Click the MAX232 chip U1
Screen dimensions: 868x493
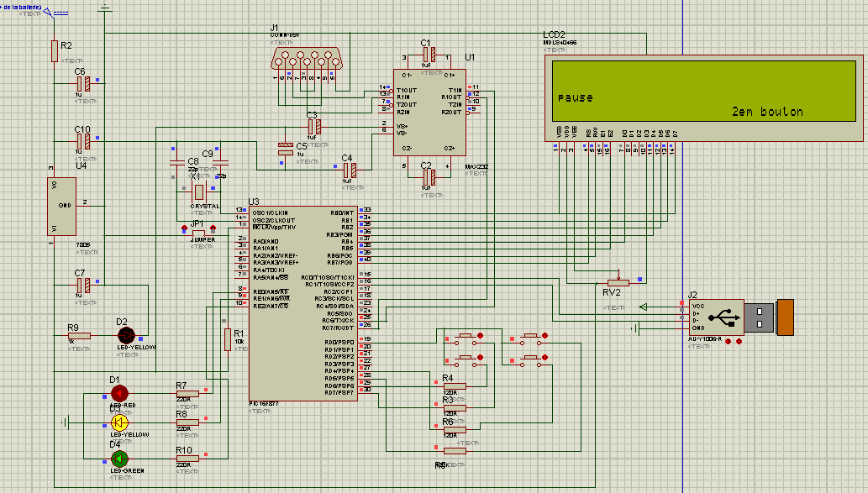pyautogui.click(x=429, y=113)
